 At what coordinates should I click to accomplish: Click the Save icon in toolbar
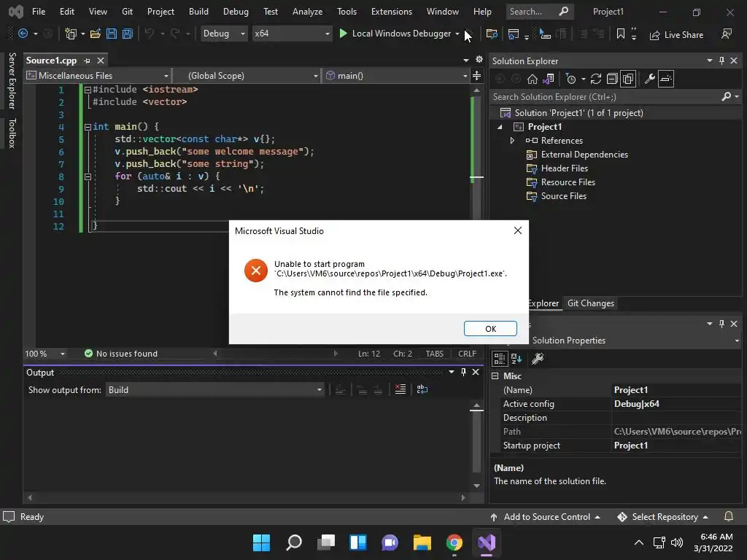point(112,34)
